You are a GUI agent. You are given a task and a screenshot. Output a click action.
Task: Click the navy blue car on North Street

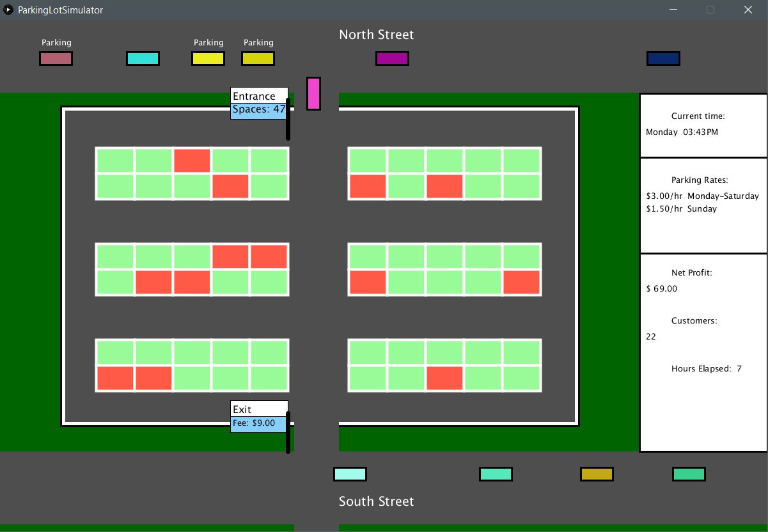(x=663, y=58)
